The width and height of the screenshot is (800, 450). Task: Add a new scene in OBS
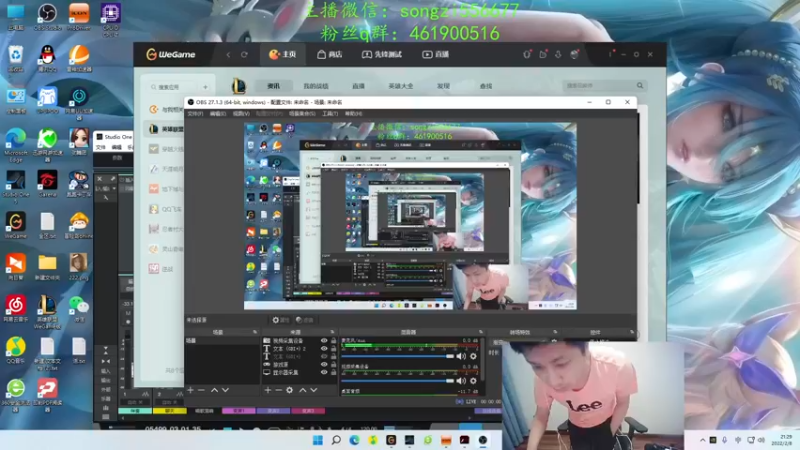click(190, 390)
